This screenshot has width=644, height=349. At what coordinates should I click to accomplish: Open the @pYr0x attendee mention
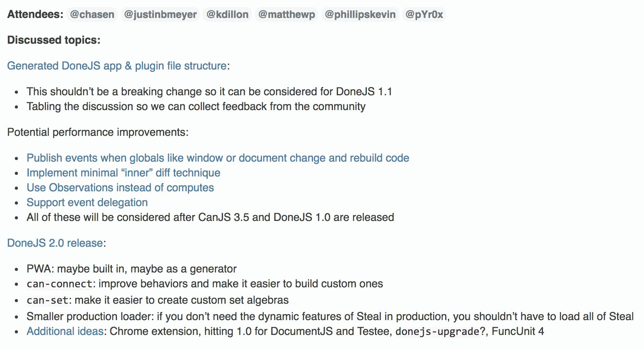point(424,14)
